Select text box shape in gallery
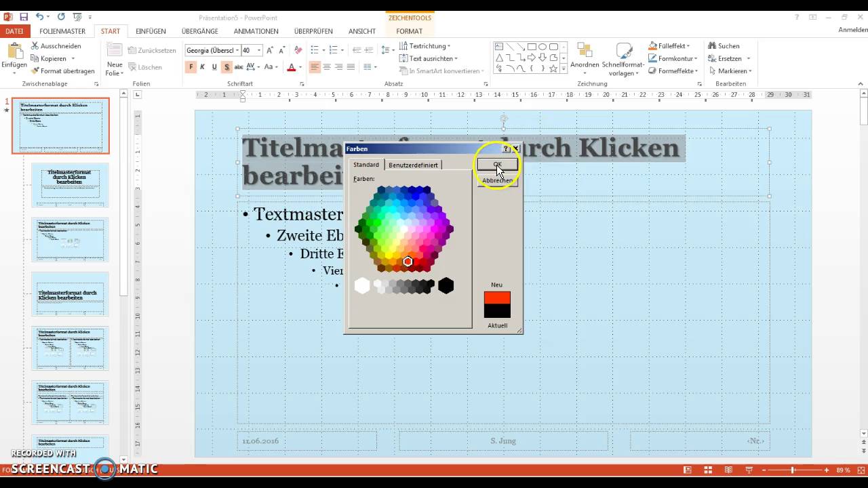The height and width of the screenshot is (488, 868). point(499,47)
